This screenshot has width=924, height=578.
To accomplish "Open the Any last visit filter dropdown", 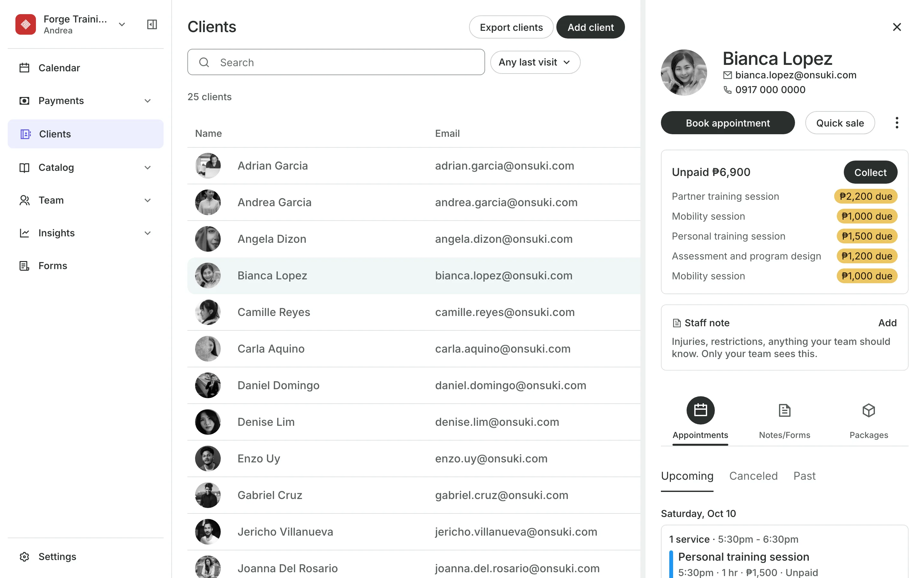I will [535, 62].
